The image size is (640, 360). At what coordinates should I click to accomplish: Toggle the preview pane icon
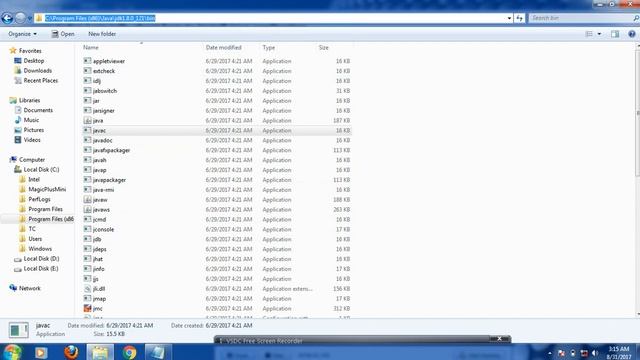tap(615, 34)
